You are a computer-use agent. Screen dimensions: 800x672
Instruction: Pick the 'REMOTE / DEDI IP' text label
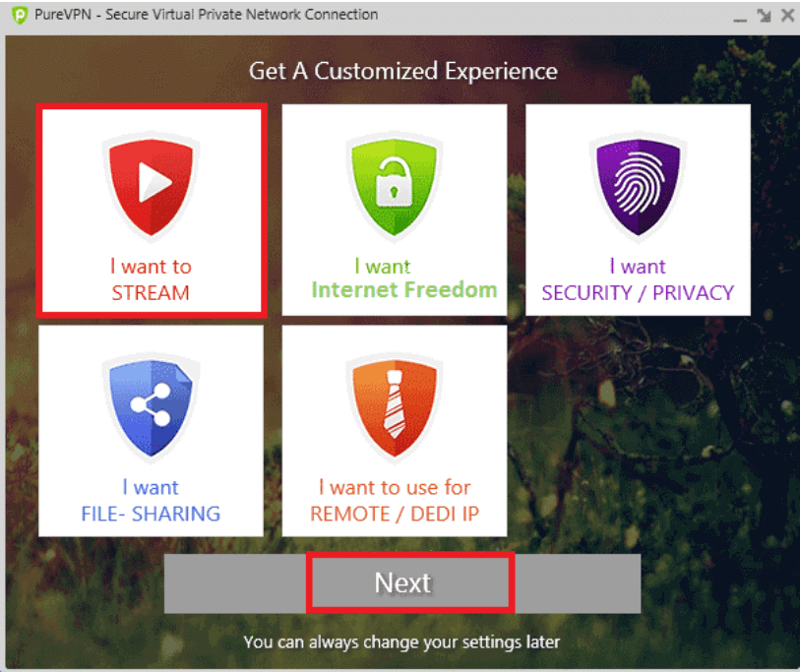click(x=395, y=514)
